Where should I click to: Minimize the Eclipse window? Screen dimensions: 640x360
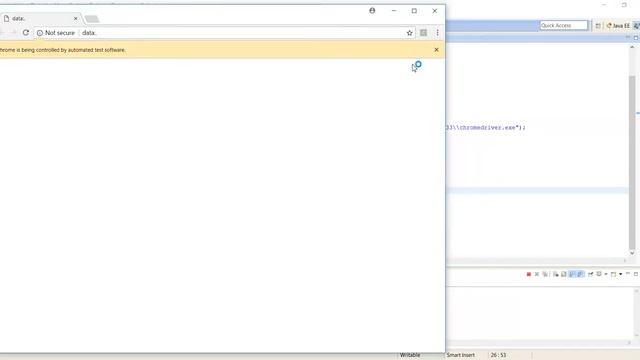point(604,4)
